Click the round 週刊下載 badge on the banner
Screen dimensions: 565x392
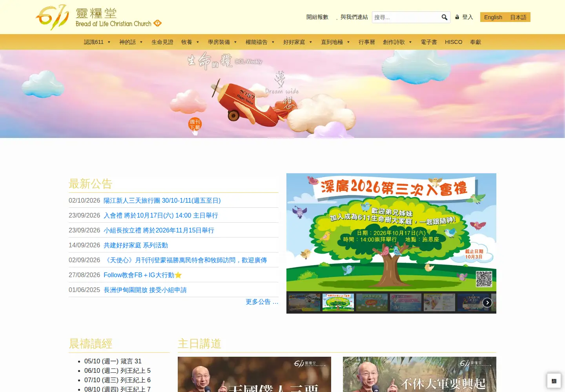(195, 125)
